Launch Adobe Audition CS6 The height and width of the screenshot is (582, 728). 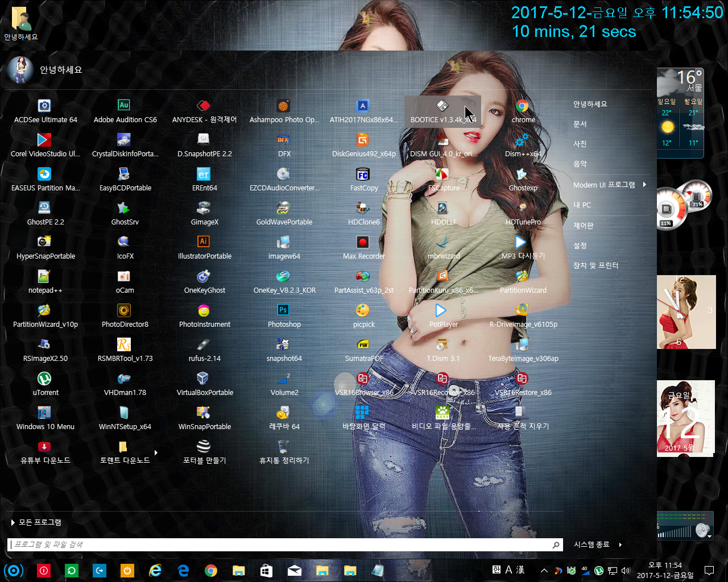click(125, 111)
